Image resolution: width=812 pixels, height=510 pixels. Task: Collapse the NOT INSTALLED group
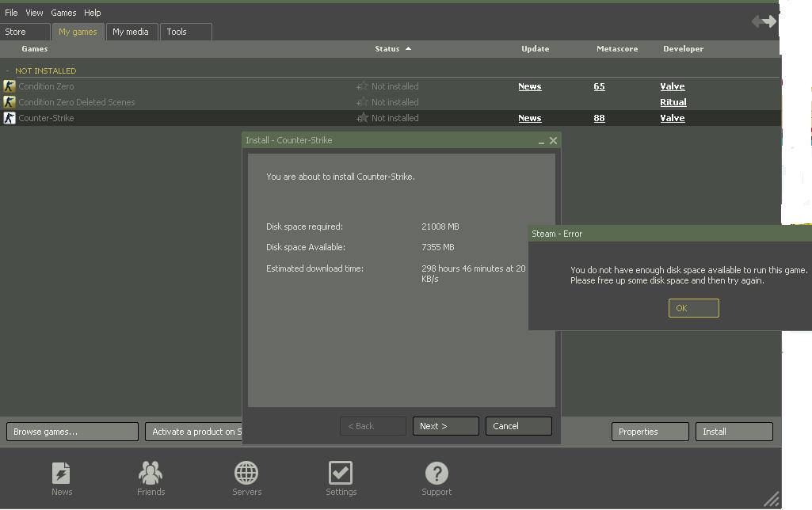7,70
